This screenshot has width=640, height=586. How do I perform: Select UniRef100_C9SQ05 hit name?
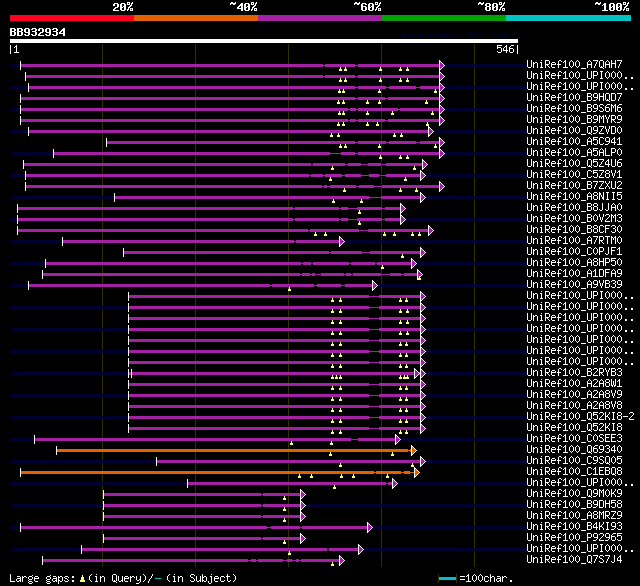pos(574,461)
